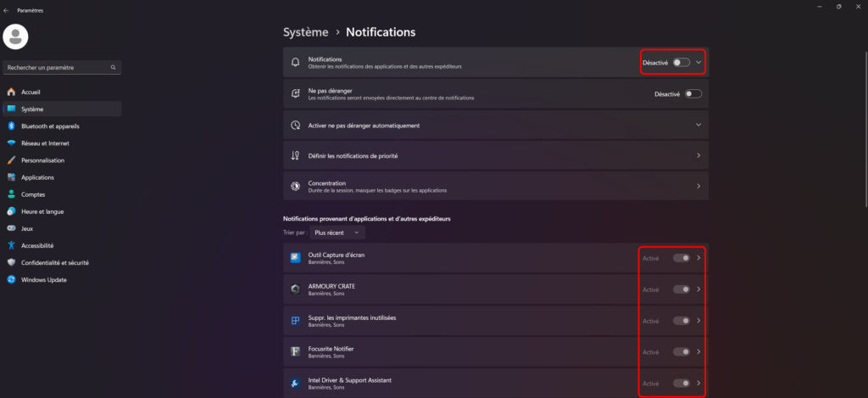
Task: Open Suppr. les imprimantes inutilisées chevron
Action: [698, 321]
